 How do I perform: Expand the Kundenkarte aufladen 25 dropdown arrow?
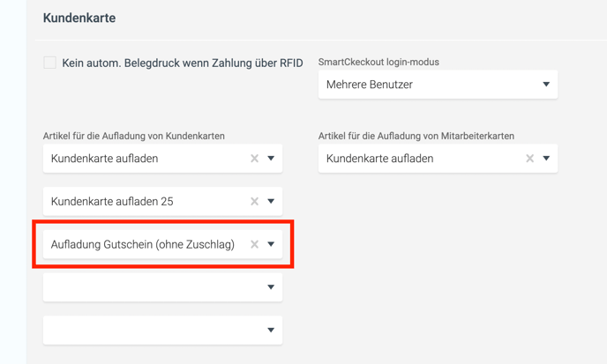[271, 201]
